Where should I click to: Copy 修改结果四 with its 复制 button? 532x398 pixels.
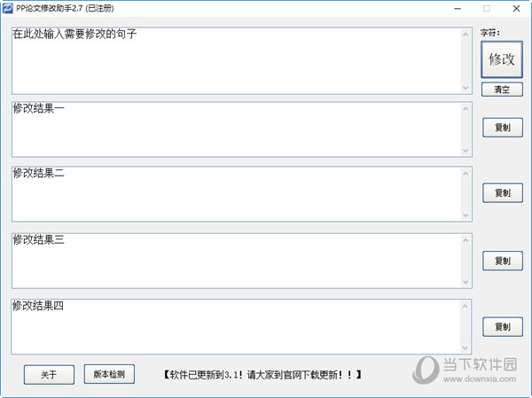coord(503,327)
